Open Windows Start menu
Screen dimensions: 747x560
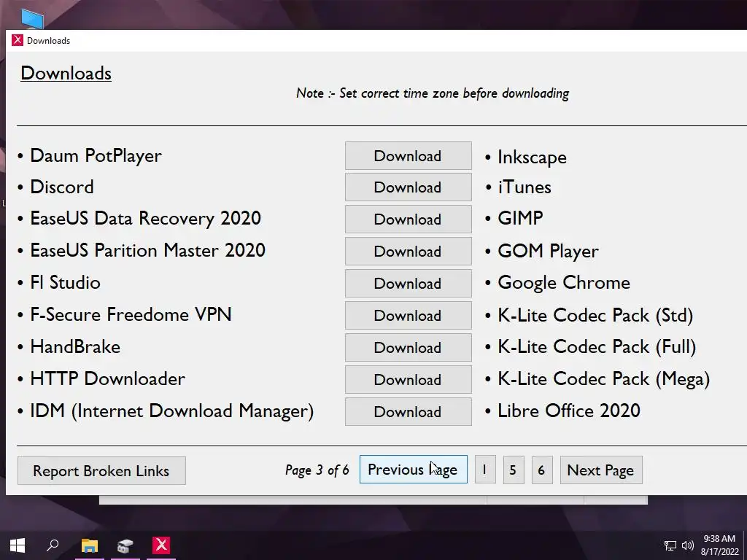[x=18, y=545]
